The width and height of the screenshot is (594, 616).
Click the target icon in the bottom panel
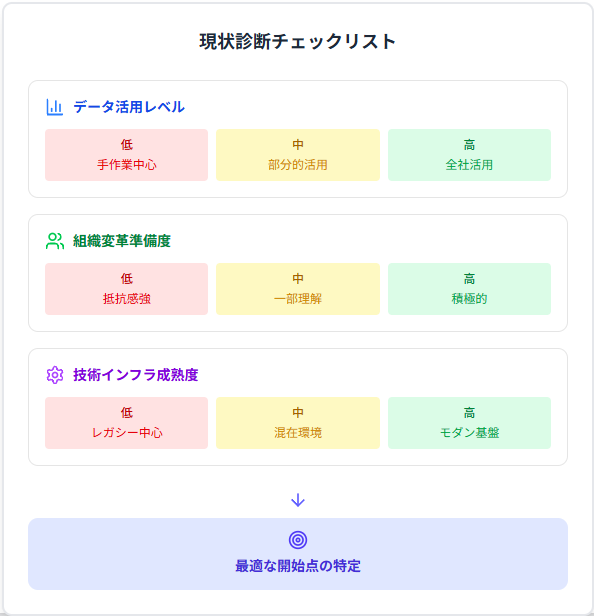pyautogui.click(x=298, y=540)
